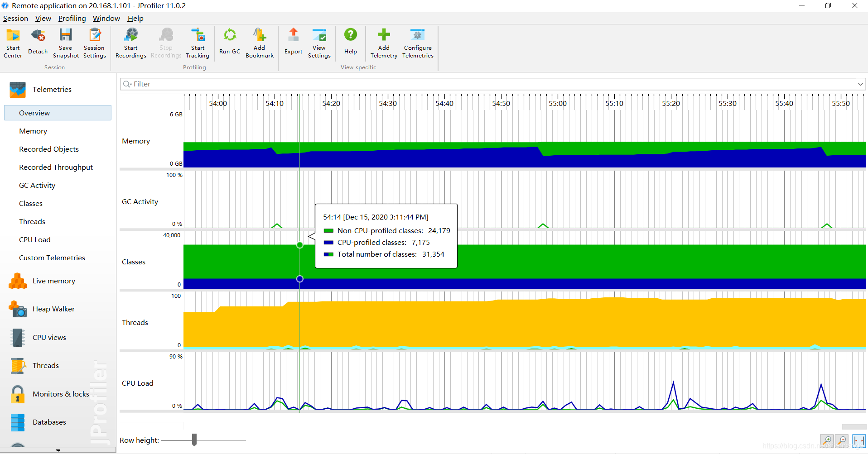The width and height of the screenshot is (868, 454).
Task: Save a snapshot of the session
Action: click(66, 43)
